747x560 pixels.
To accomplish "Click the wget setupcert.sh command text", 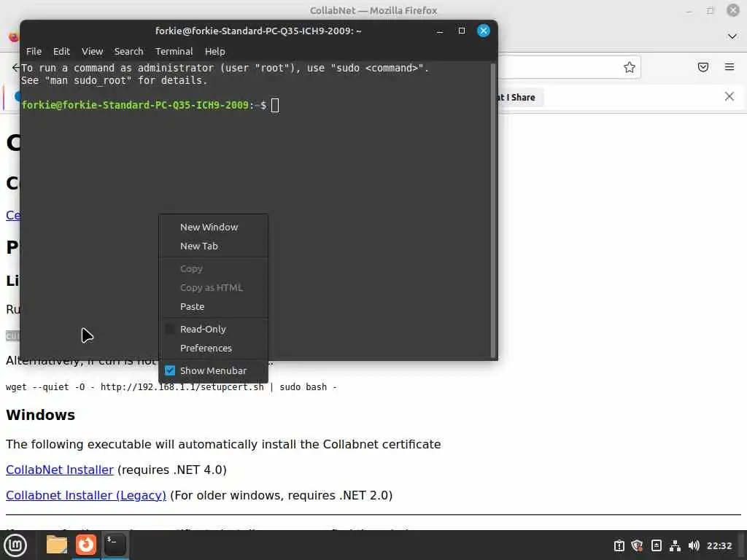I will tap(171, 387).
